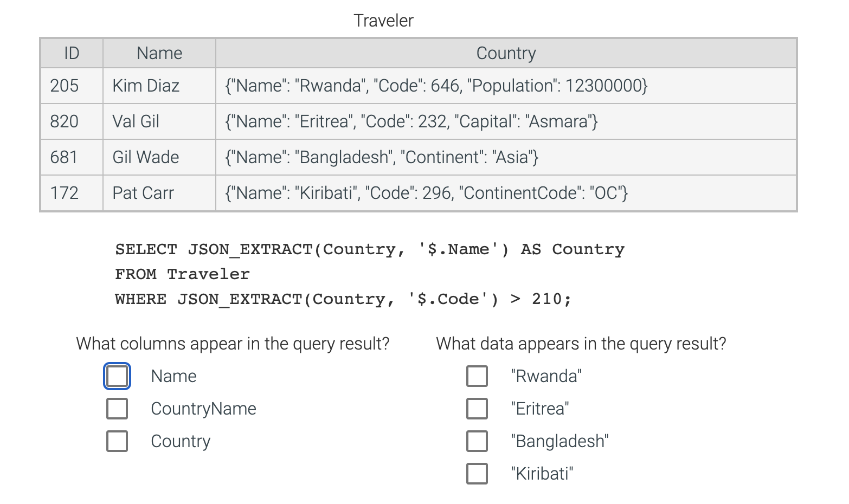Image resolution: width=849 pixels, height=504 pixels.
Task: Click the WHERE clause of the query
Action: pyautogui.click(x=343, y=299)
